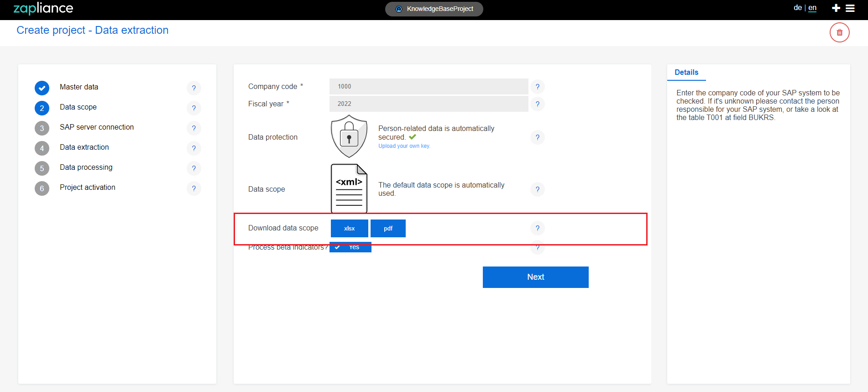Download data scope as xlsx
868x392 pixels.
[x=350, y=228]
